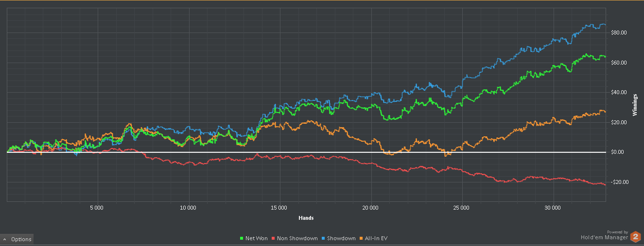Click the green Net Won legend swatch
This screenshot has height=246, width=644.
[x=242, y=239]
